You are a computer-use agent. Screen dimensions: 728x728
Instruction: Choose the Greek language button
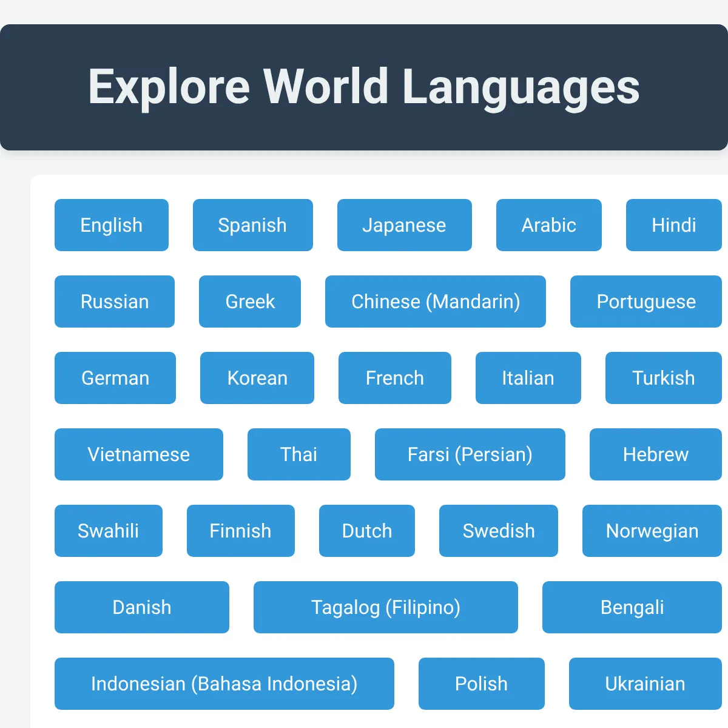pyautogui.click(x=250, y=302)
